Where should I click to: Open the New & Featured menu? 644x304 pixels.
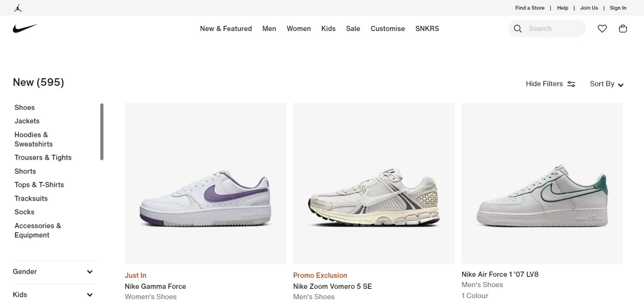(x=226, y=29)
